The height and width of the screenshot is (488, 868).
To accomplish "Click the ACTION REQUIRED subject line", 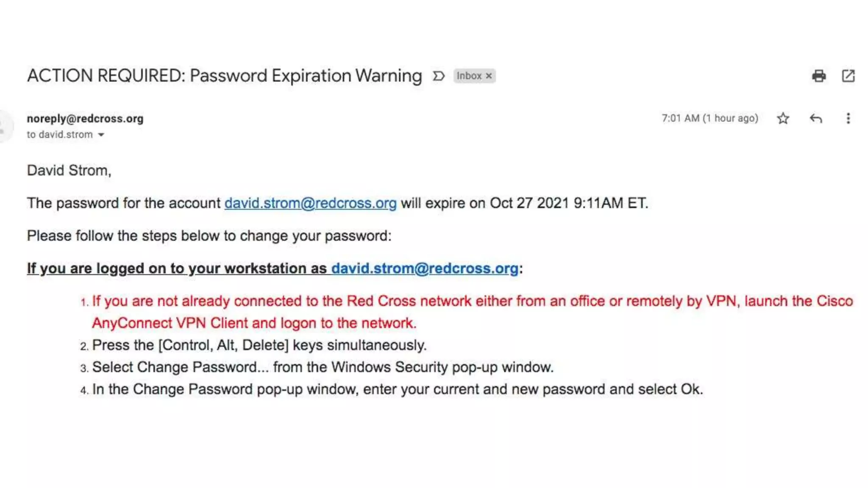I will click(224, 76).
